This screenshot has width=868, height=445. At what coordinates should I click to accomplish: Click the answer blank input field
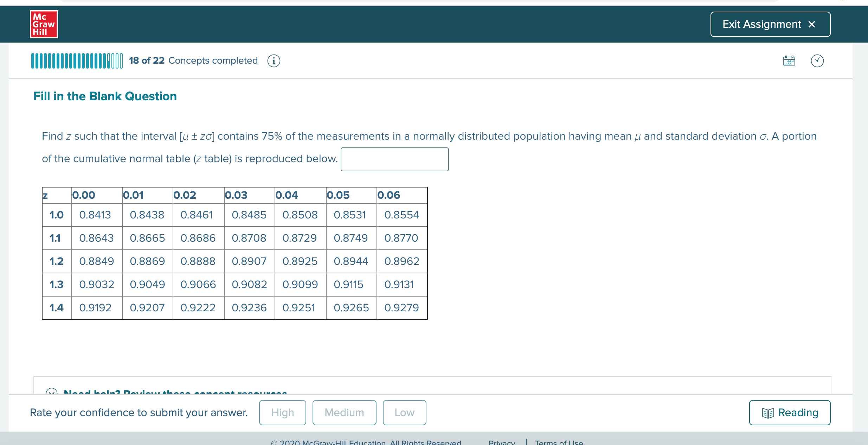[x=394, y=159]
